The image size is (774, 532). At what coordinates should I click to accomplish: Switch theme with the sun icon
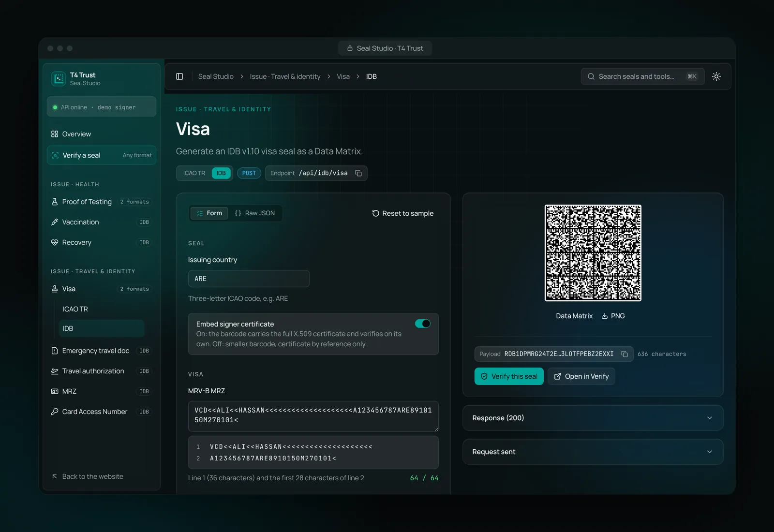(x=716, y=76)
